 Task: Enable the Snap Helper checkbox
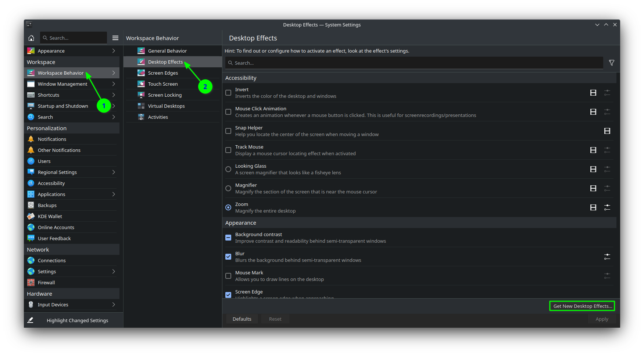click(228, 131)
